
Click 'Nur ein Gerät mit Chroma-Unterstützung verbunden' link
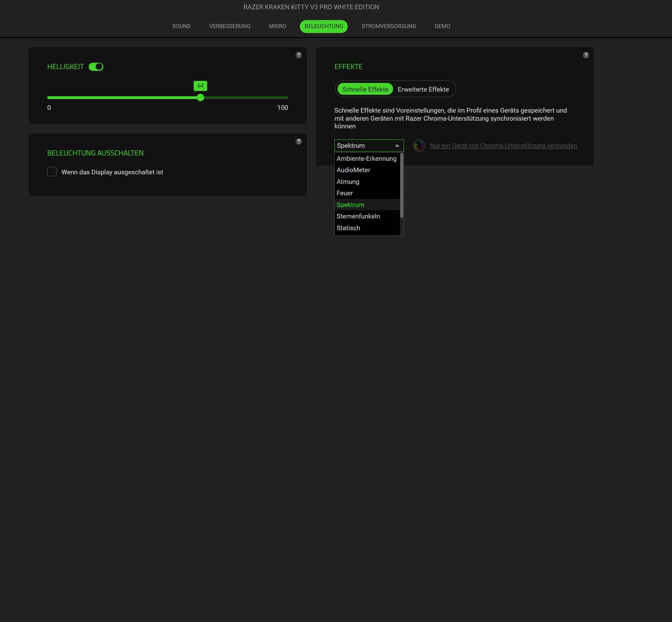coord(503,146)
